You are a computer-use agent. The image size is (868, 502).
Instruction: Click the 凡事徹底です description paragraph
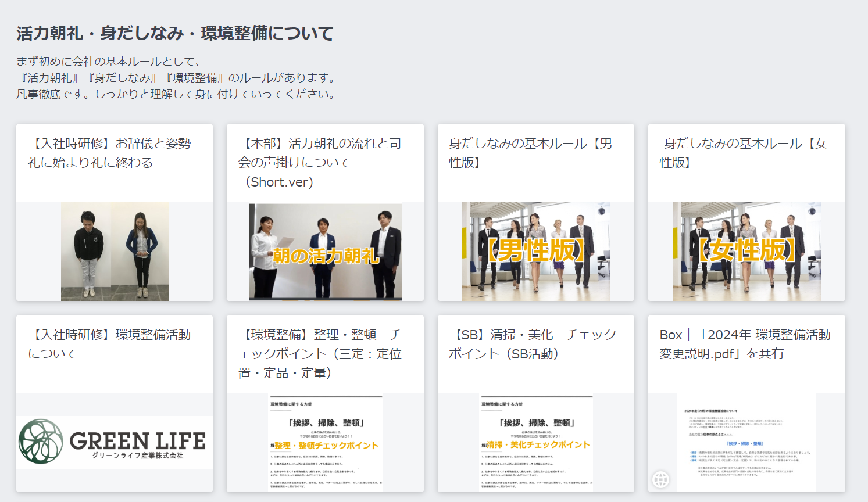pos(176,94)
